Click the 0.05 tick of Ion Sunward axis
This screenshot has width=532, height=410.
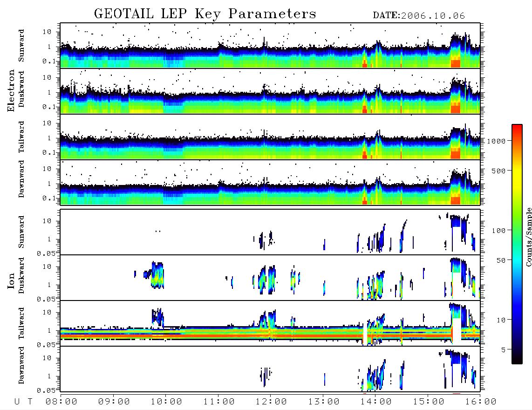(46, 253)
